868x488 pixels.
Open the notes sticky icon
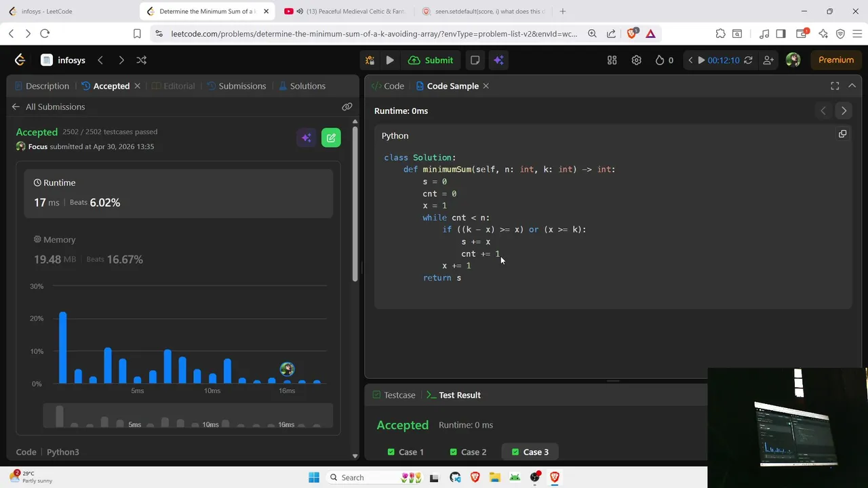pyautogui.click(x=475, y=60)
